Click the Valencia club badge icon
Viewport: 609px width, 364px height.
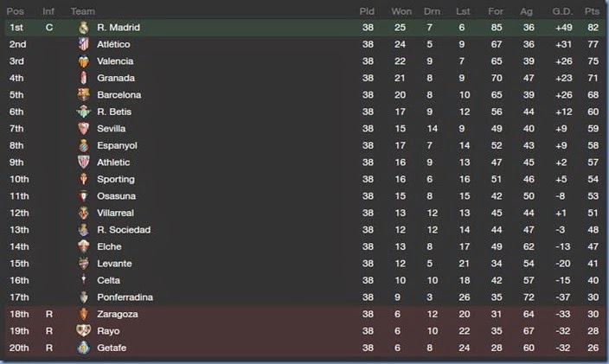click(84, 61)
